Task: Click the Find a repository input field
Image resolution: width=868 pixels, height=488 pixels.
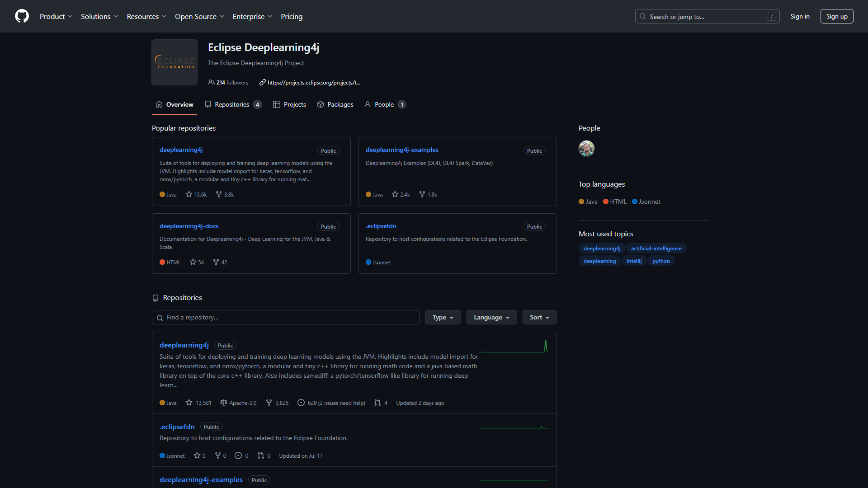Action: point(286,317)
